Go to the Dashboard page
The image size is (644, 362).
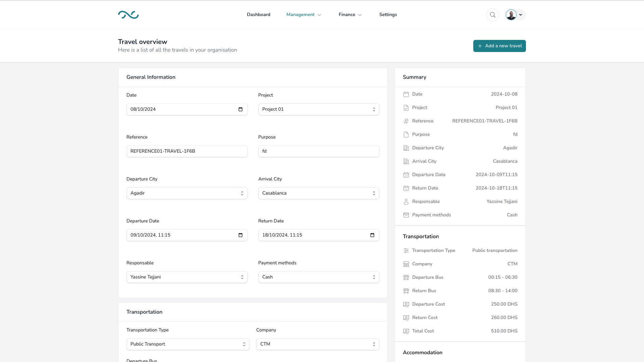[x=258, y=15]
